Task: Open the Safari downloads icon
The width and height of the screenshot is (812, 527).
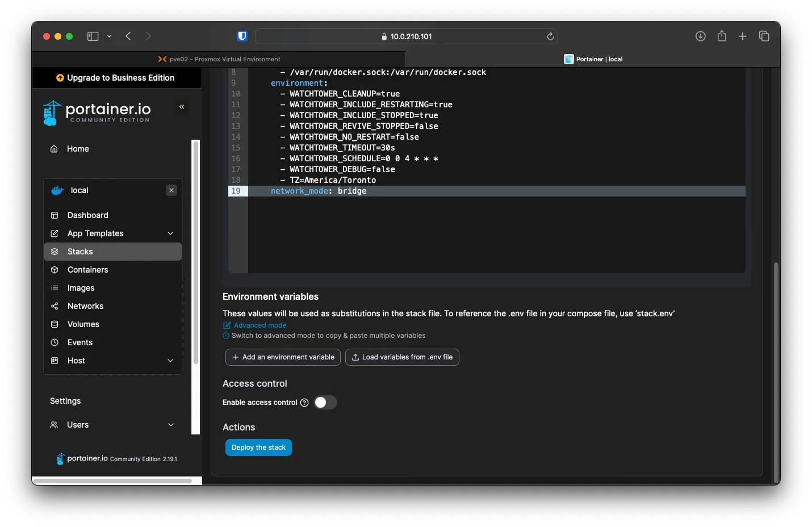Action: pos(701,36)
